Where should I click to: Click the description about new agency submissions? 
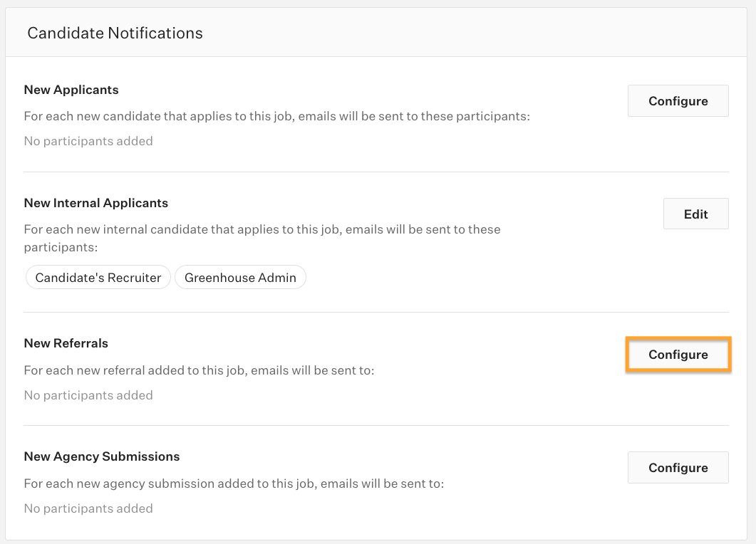234,483
